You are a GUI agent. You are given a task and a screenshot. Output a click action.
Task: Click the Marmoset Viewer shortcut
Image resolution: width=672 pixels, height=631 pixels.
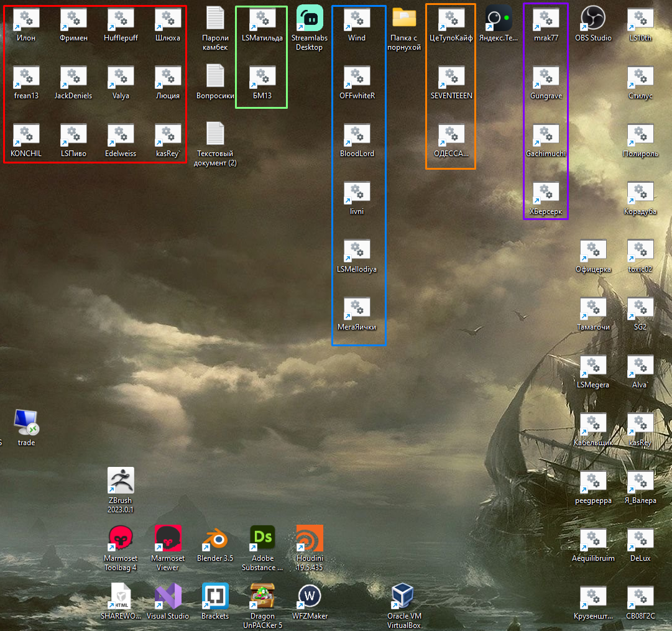pyautogui.click(x=168, y=538)
